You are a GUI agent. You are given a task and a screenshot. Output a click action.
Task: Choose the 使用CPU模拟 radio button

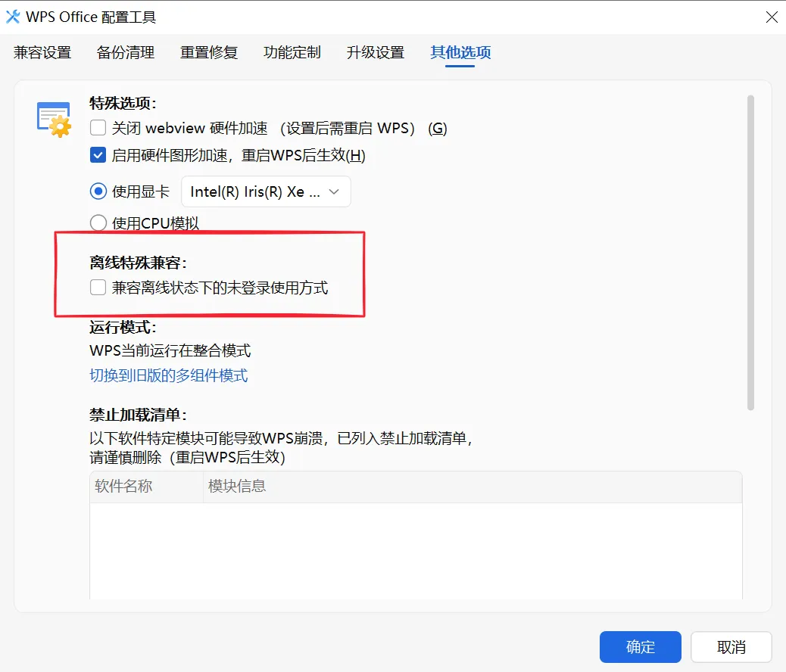click(x=98, y=222)
